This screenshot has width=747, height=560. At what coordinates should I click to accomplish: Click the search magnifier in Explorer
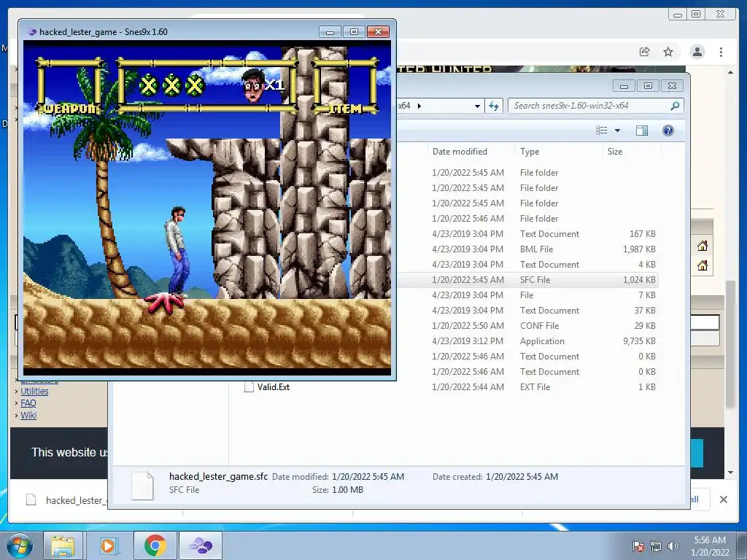675,106
